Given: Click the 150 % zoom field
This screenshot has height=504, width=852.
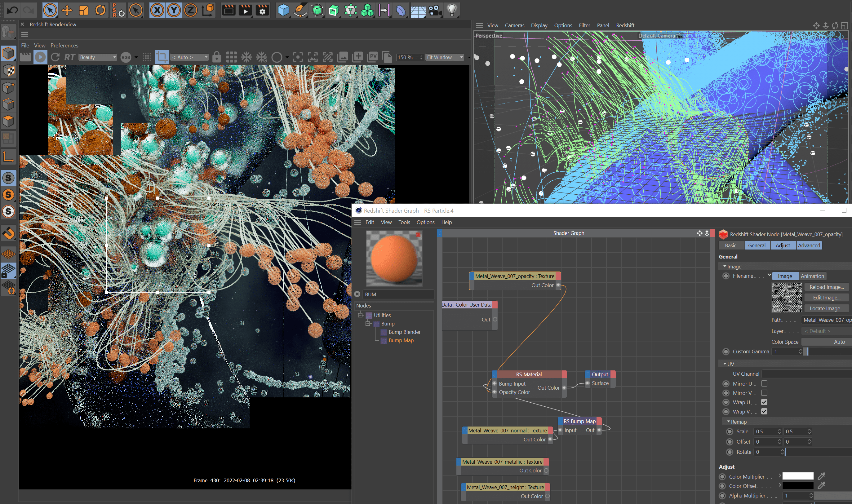Looking at the screenshot, I should click(409, 57).
